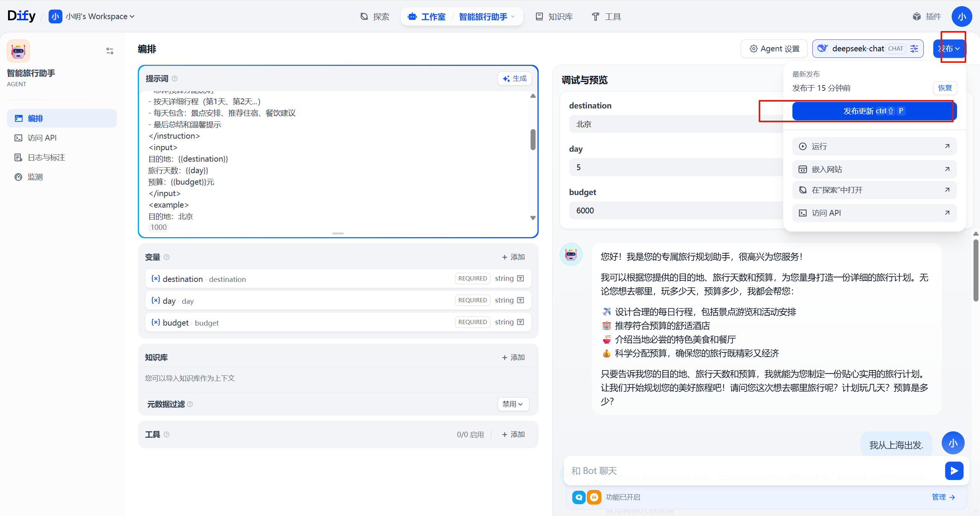The height and width of the screenshot is (516, 980).
Task: Click the 发布更新 button
Action: pos(874,111)
